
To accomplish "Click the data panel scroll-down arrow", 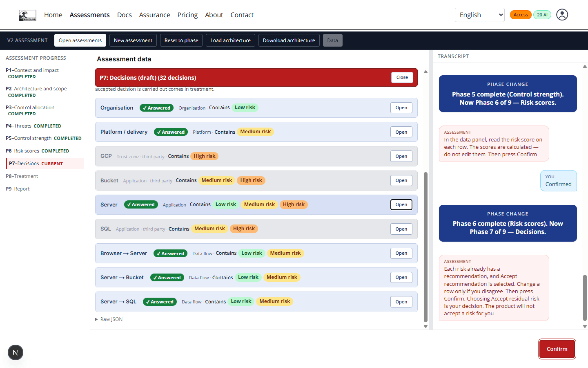I will click(425, 326).
